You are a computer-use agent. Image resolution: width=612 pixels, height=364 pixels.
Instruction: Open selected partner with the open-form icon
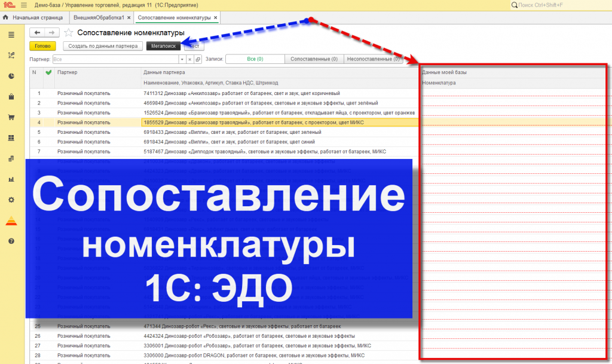[198, 59]
